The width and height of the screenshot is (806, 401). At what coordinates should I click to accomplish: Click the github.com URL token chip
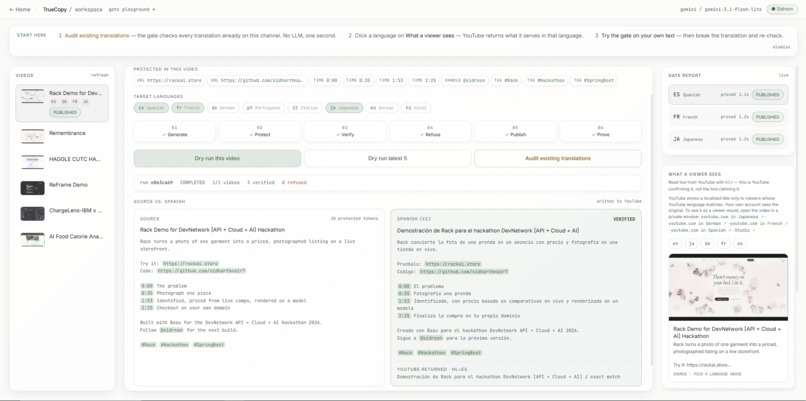[x=258, y=80]
